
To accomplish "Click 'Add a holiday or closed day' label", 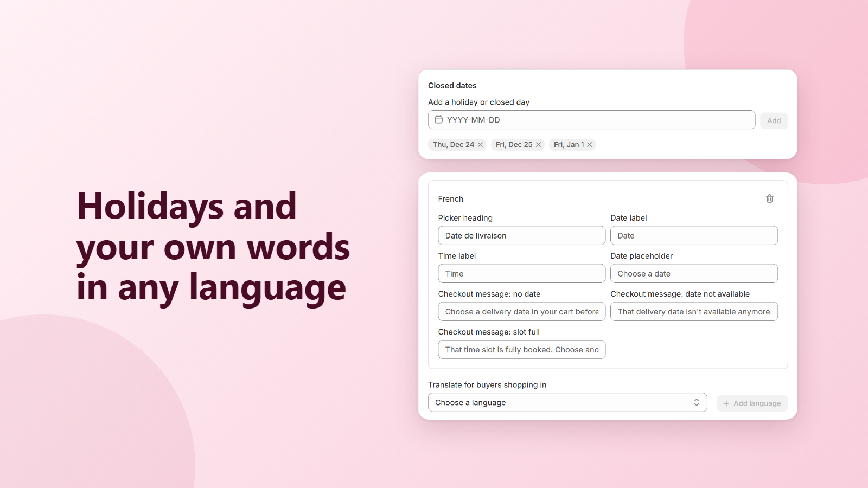I will [x=478, y=102].
